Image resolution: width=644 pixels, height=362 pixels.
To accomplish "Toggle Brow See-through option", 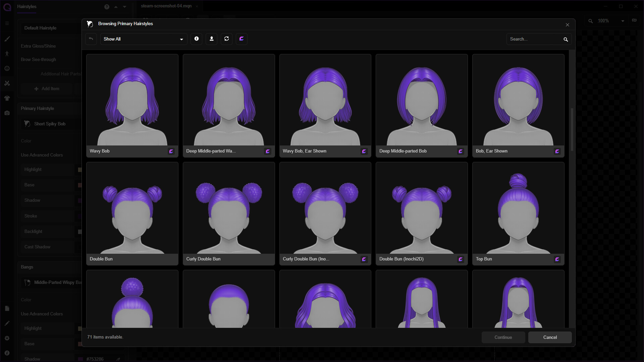I will coord(38,59).
